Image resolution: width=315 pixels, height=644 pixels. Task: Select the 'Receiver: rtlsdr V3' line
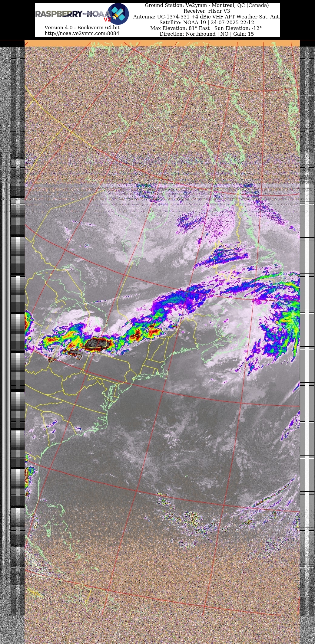207,11
